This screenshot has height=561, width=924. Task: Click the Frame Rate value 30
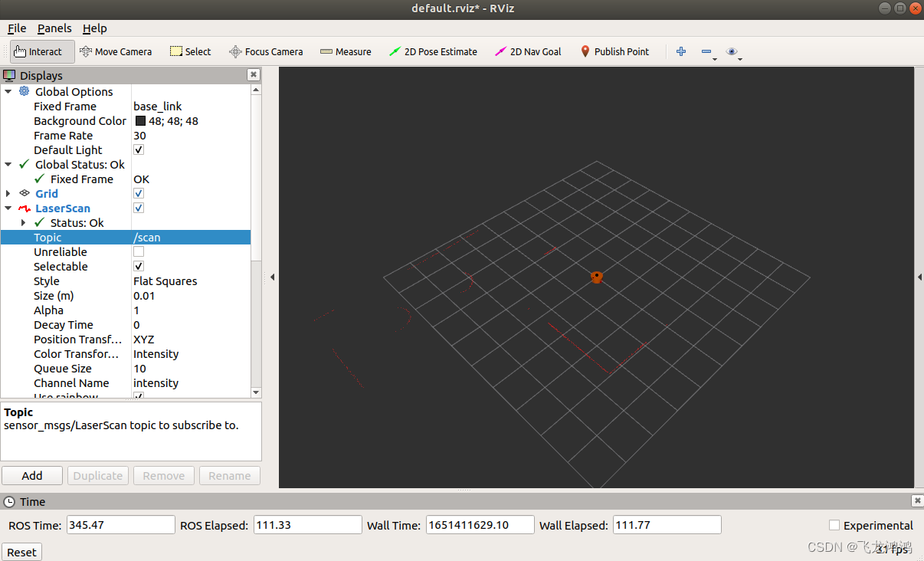[139, 136]
